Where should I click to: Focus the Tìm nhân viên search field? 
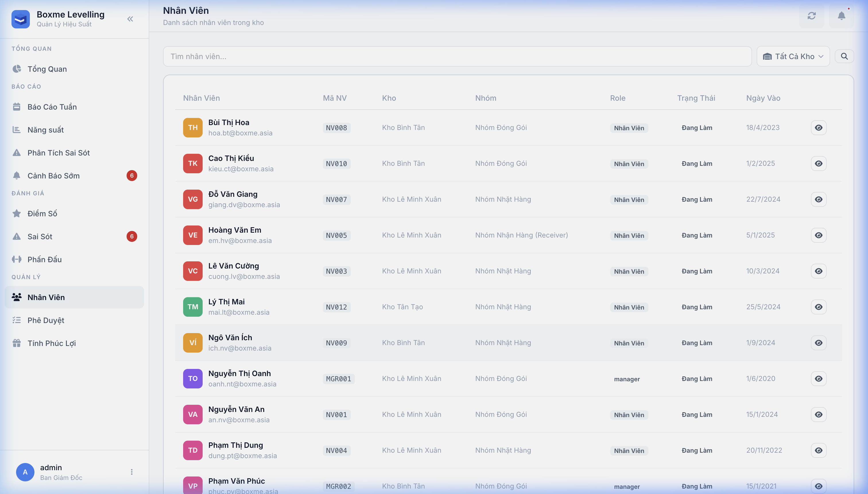point(457,56)
